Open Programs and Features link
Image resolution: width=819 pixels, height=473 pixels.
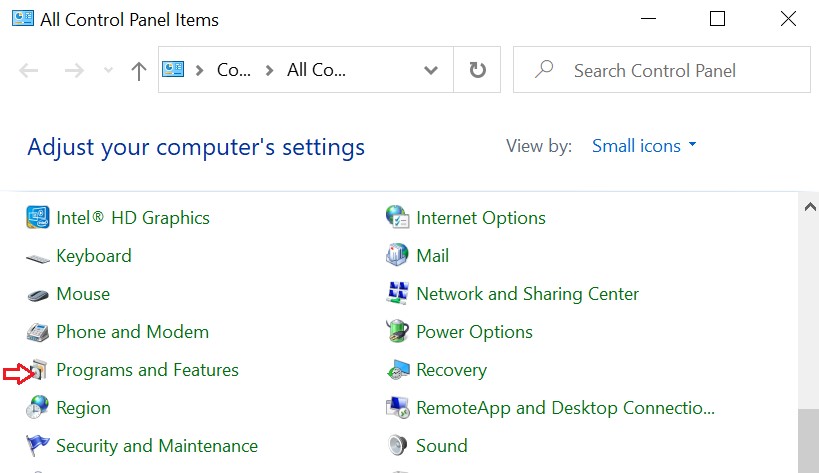(147, 370)
